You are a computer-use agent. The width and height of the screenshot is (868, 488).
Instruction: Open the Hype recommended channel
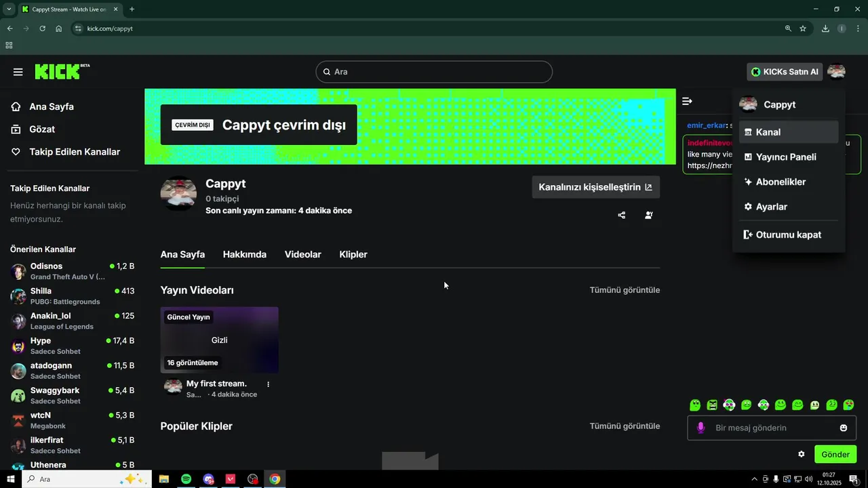coord(73,346)
